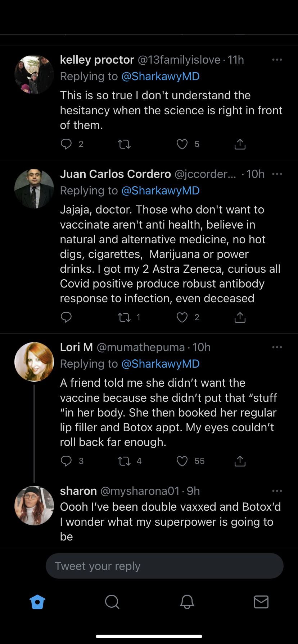Go to the Home tab

pos(37,602)
